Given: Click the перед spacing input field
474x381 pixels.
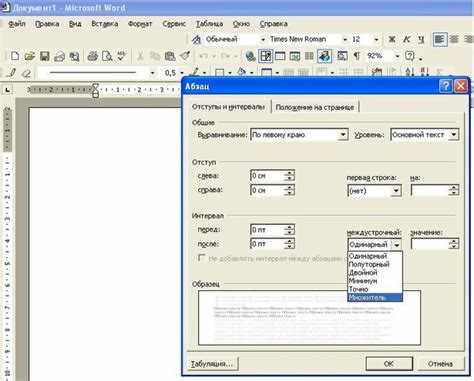Looking at the screenshot, I should pos(268,230).
